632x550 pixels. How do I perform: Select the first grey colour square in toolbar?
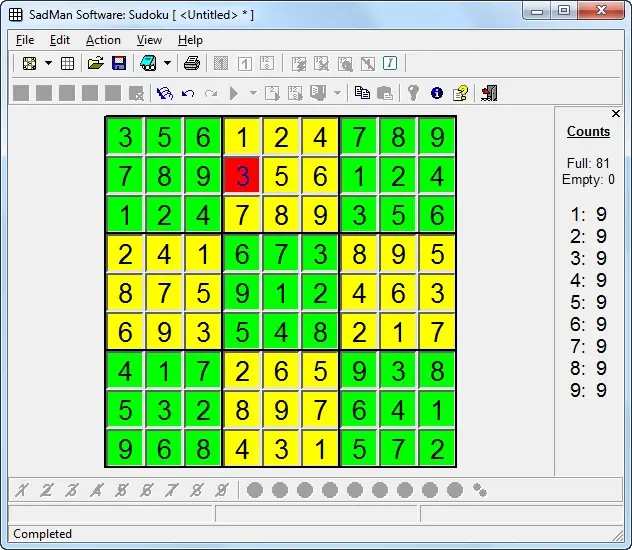pyautogui.click(x=21, y=93)
